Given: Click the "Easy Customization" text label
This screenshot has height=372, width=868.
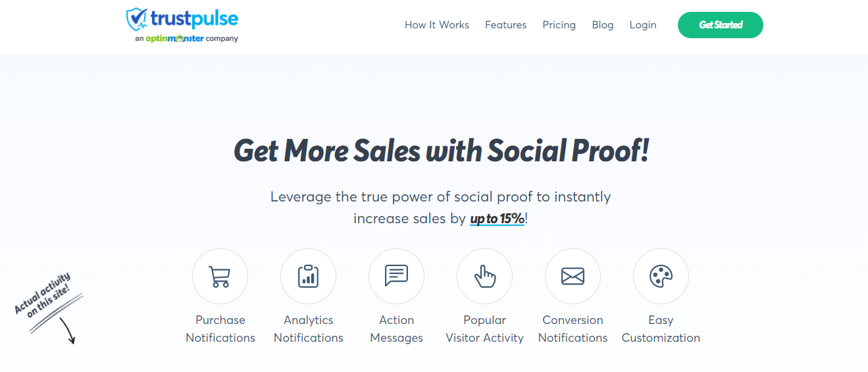Looking at the screenshot, I should tap(661, 329).
